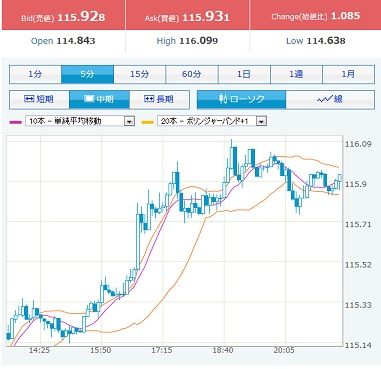381x369 pixels.
Task: Click the Ask(買値) 115.931 panel
Action: (x=187, y=15)
